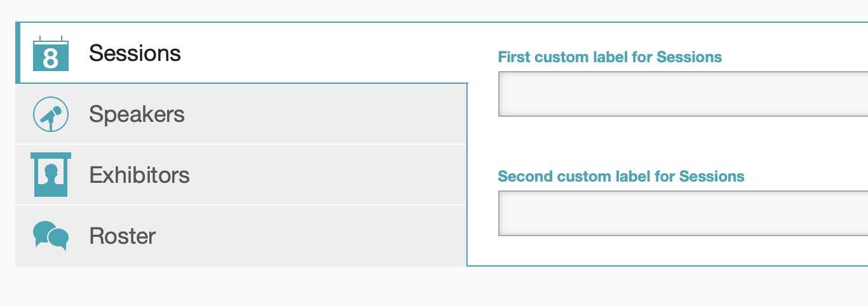
Task: Click the smaller rear Roster speech bubble
Action: pyautogui.click(x=42, y=230)
